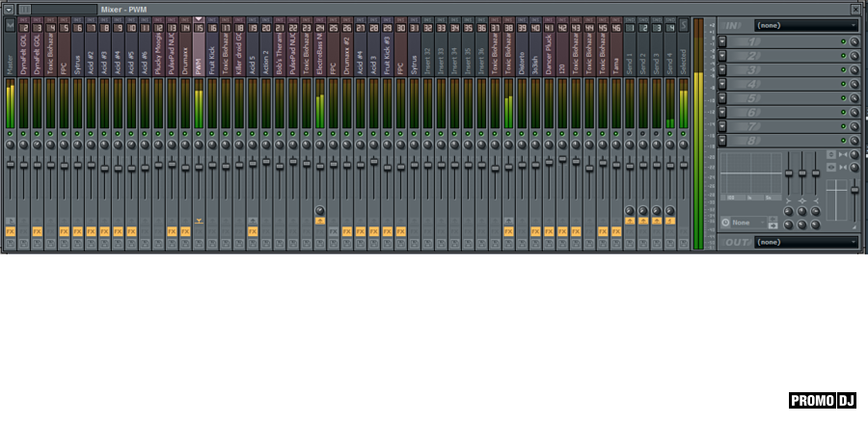Click the routing arrow on Toxic Biohazard track 38
868x424 pixels.
[508, 221]
